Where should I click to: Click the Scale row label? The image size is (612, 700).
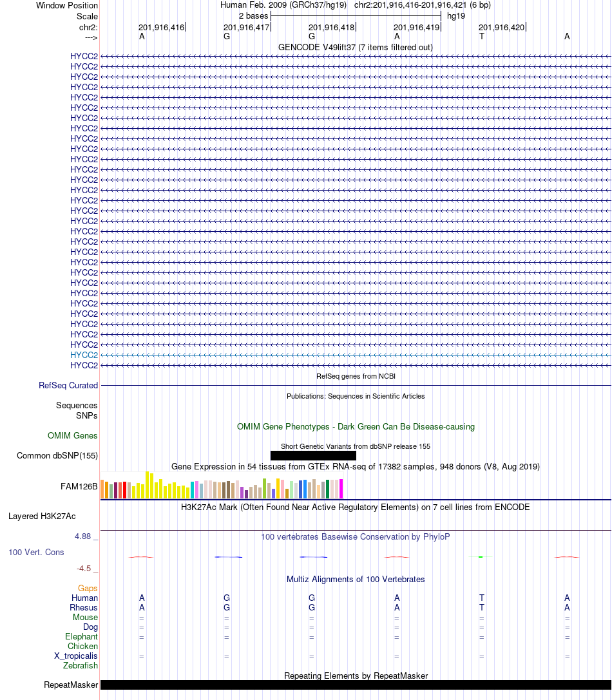tap(87, 17)
